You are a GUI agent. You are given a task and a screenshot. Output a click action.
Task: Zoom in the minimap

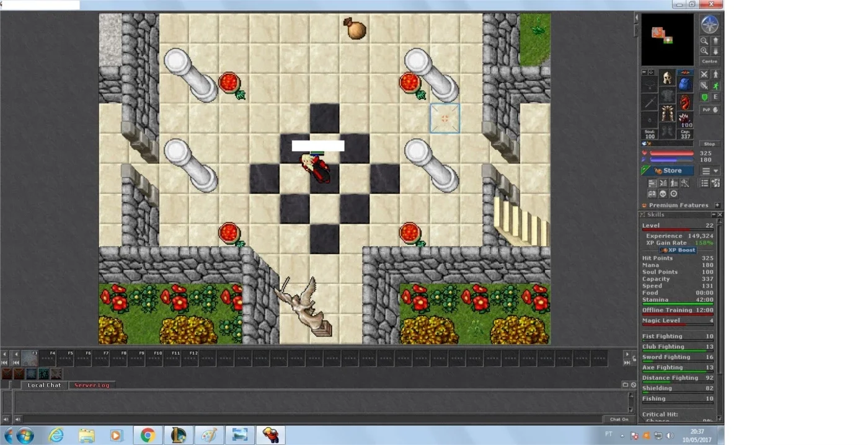(x=704, y=51)
